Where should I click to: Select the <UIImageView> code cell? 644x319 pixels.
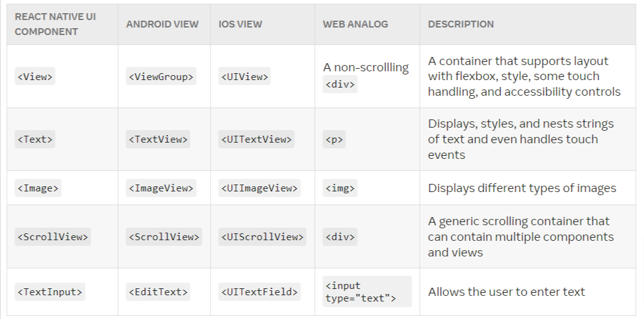click(x=259, y=188)
